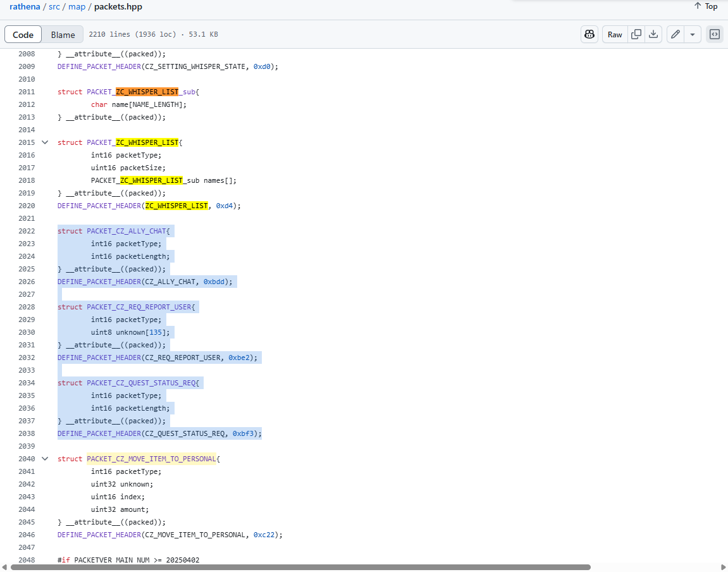Click highlighted ZC_WHISPER_LIST on line 2015
This screenshot has width=728, height=572.
click(147, 142)
